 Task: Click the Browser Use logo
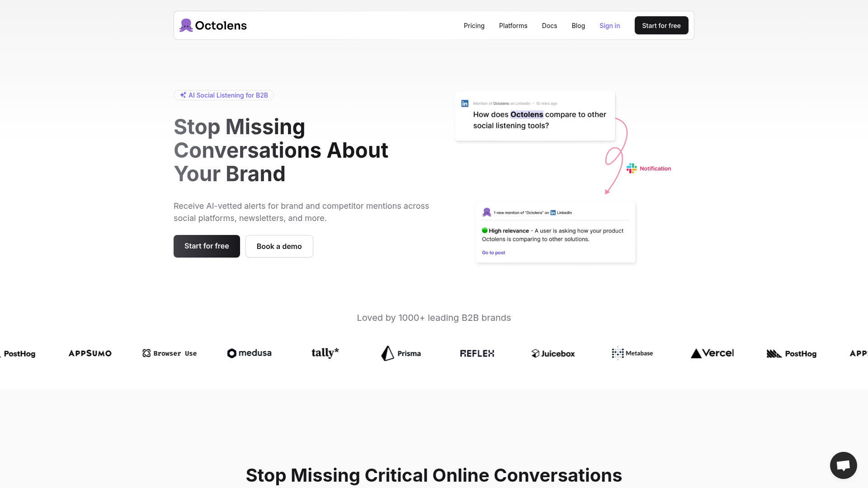(170, 353)
